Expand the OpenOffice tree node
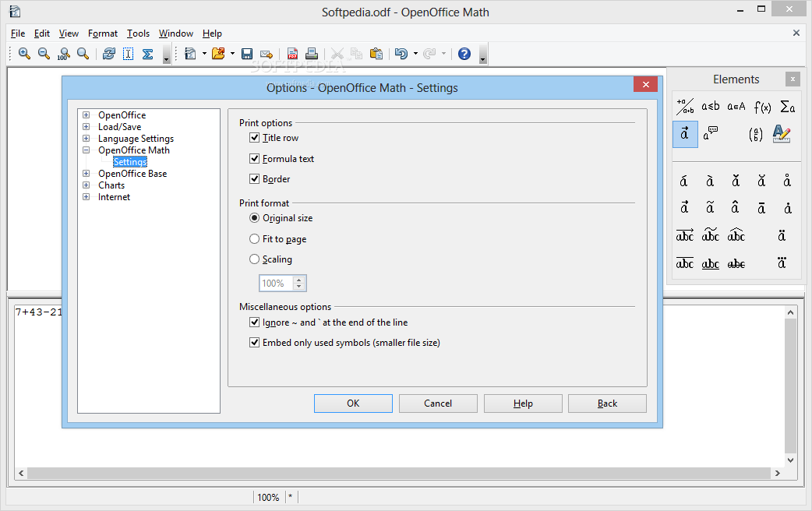This screenshot has width=812, height=511. click(x=86, y=115)
